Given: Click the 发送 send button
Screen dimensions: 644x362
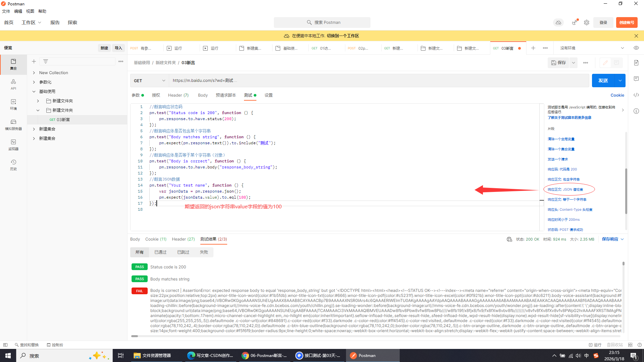Looking at the screenshot, I should coord(603,81).
